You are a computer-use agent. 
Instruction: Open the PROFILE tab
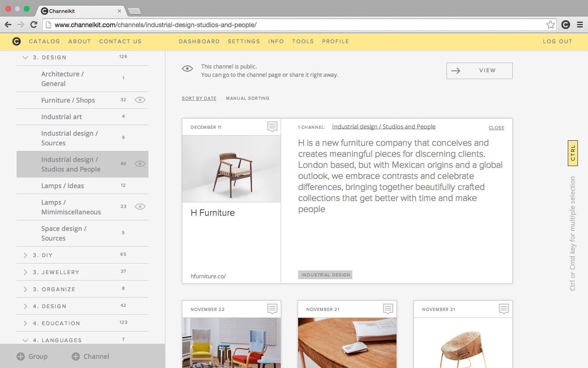[x=335, y=41]
